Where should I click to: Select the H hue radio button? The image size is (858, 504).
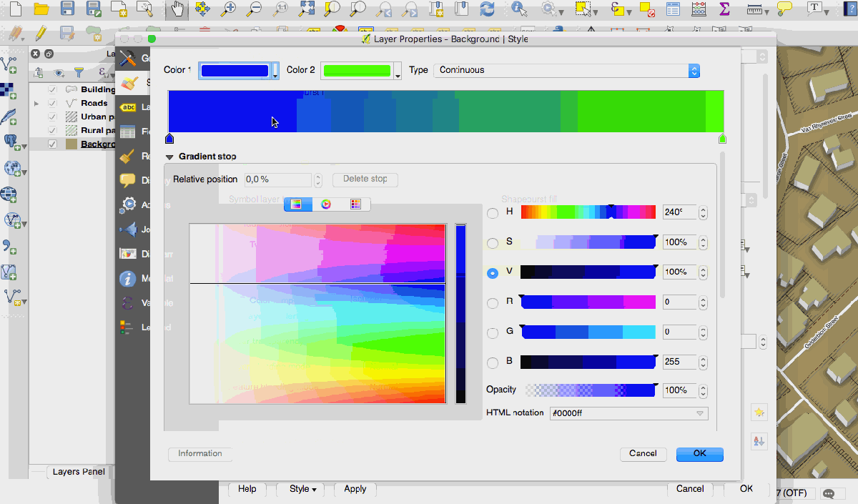point(493,212)
